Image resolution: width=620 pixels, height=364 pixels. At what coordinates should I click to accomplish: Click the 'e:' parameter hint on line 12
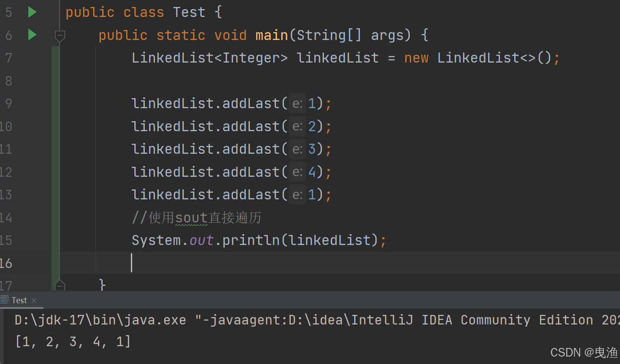(297, 172)
